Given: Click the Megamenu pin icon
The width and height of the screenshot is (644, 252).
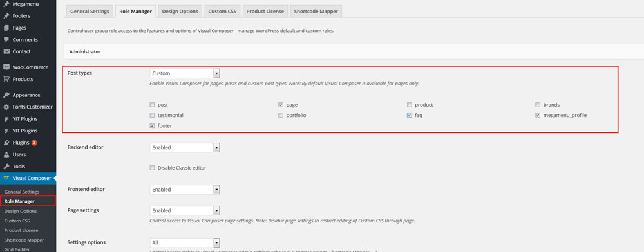Looking at the screenshot, I should (x=6, y=4).
